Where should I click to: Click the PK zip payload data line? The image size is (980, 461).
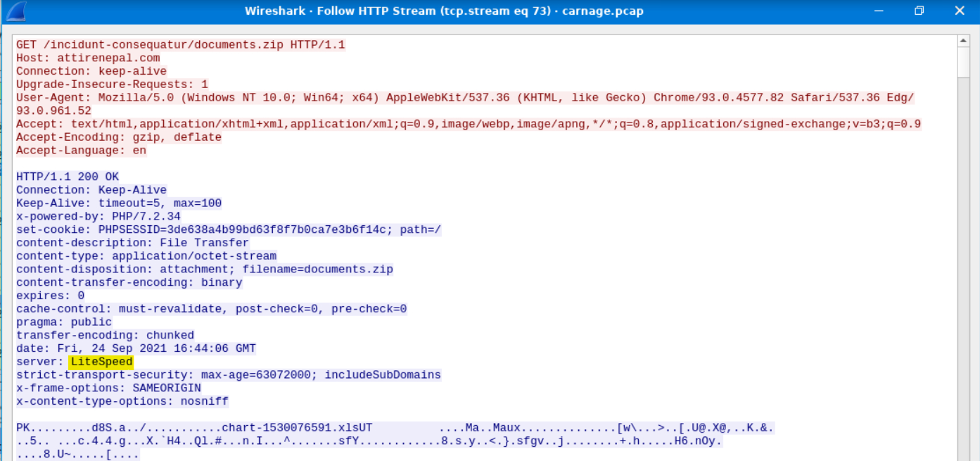pyautogui.click(x=394, y=428)
